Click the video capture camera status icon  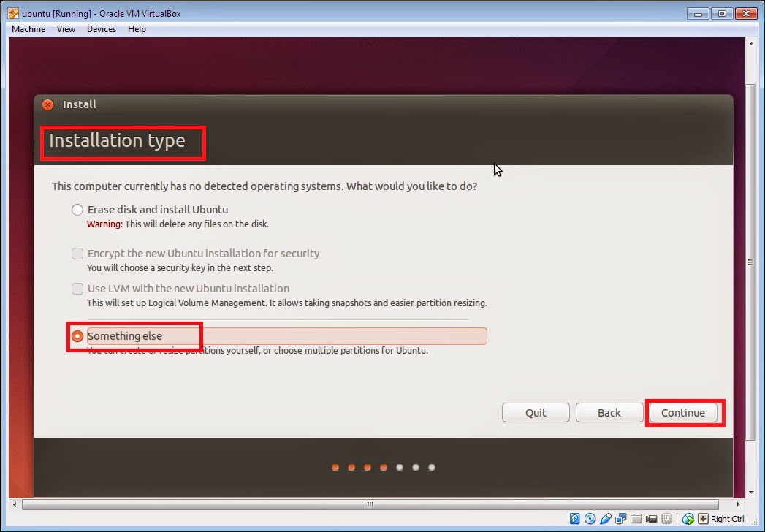(x=651, y=518)
